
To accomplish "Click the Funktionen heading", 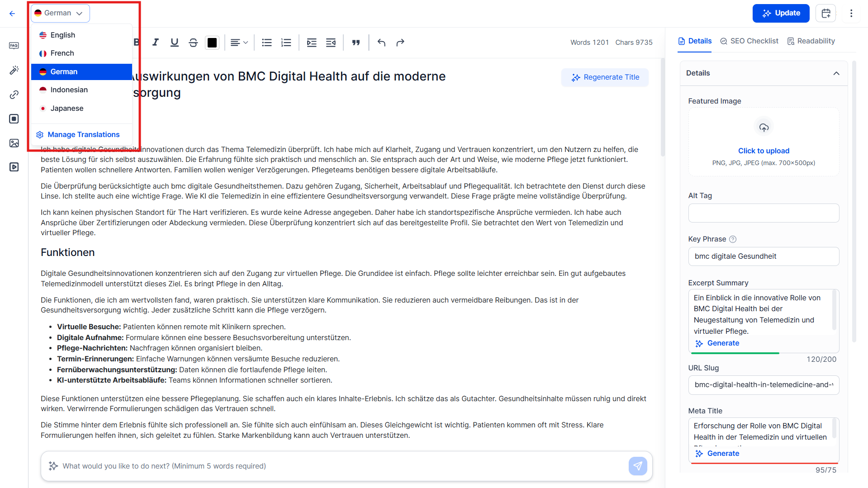I will pos(68,252).
